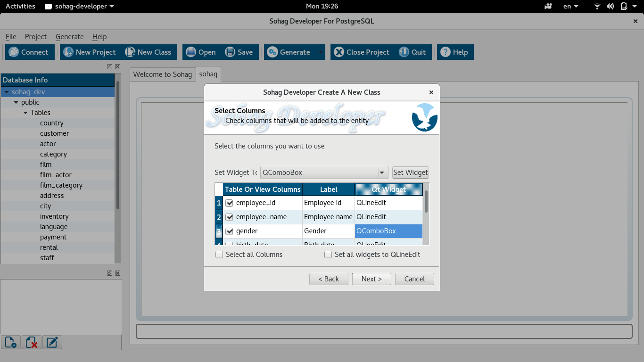Collapse the Tables tree node
This screenshot has height=362, width=644.
tap(25, 113)
